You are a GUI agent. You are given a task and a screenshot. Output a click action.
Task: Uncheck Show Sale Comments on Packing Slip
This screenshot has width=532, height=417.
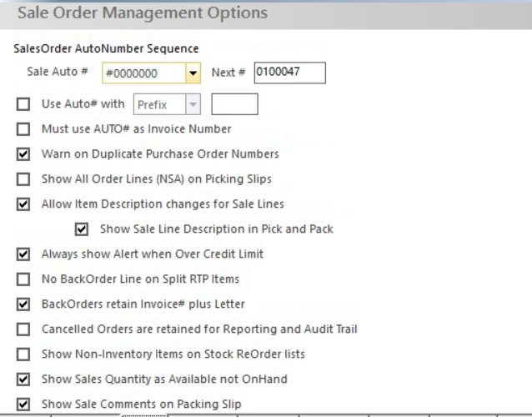click(23, 404)
